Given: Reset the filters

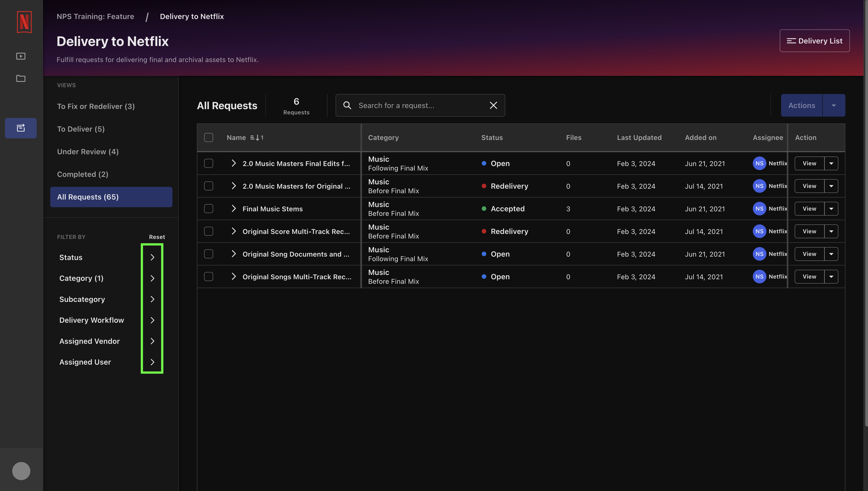Looking at the screenshot, I should (157, 237).
